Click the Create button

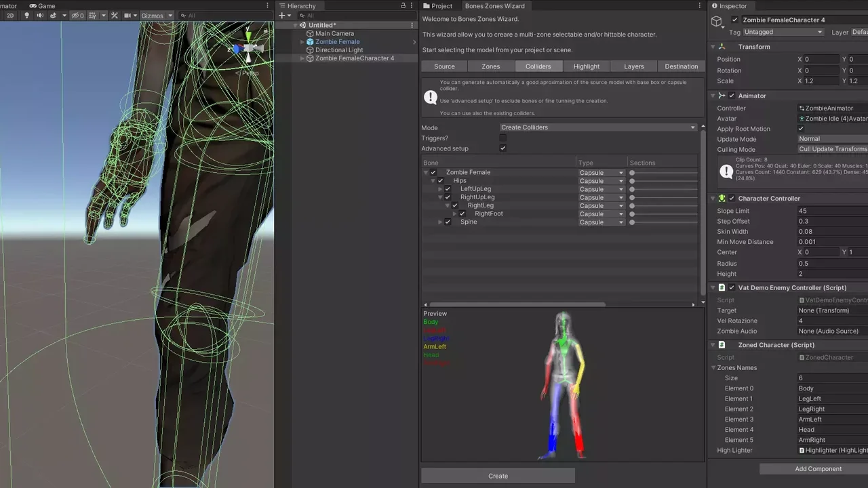pos(498,476)
